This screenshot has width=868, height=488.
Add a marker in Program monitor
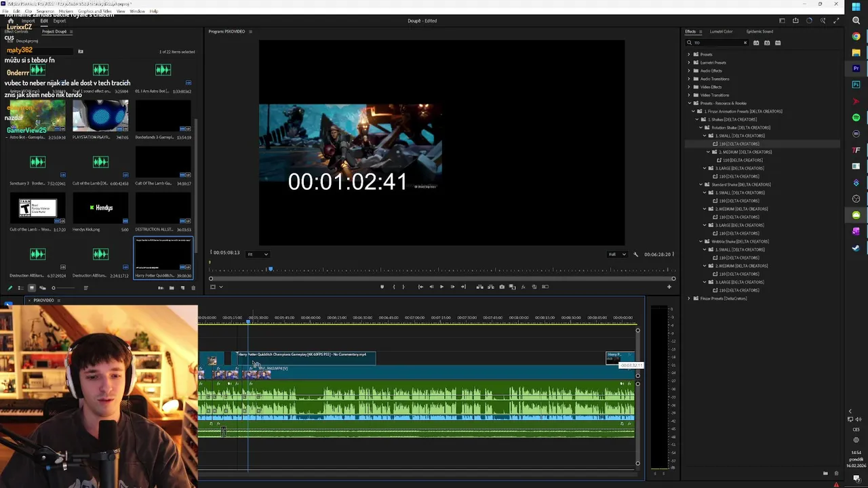pyautogui.click(x=382, y=287)
